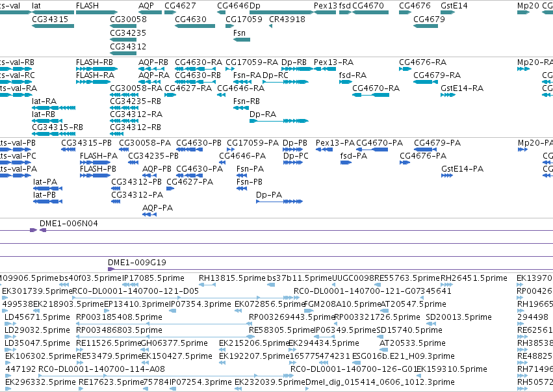Select the CG17059 gene arrow

[230, 26]
